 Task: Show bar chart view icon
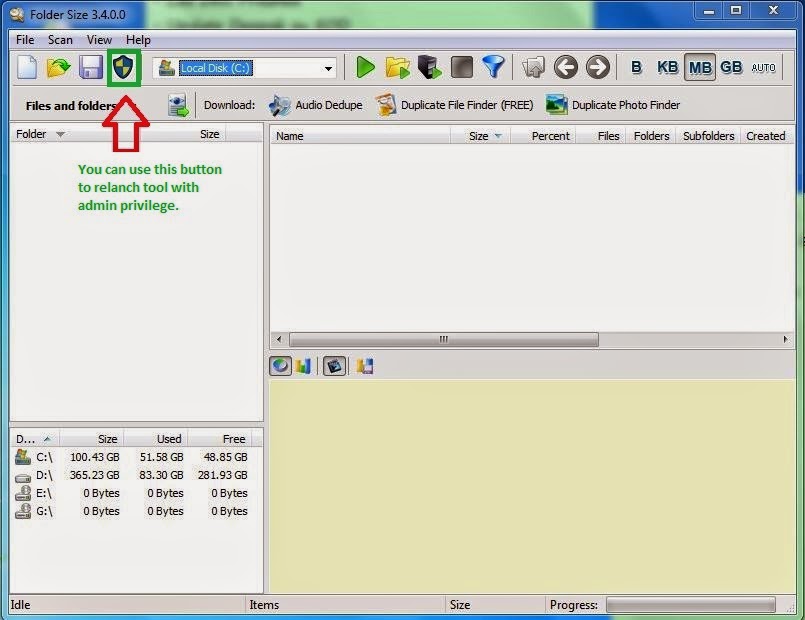pyautogui.click(x=303, y=366)
